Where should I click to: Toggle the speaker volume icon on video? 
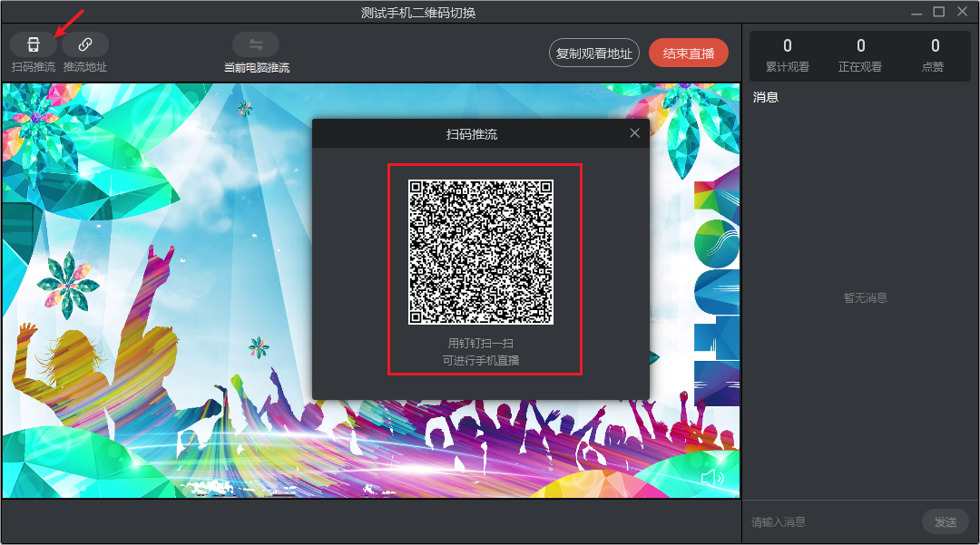coord(712,478)
